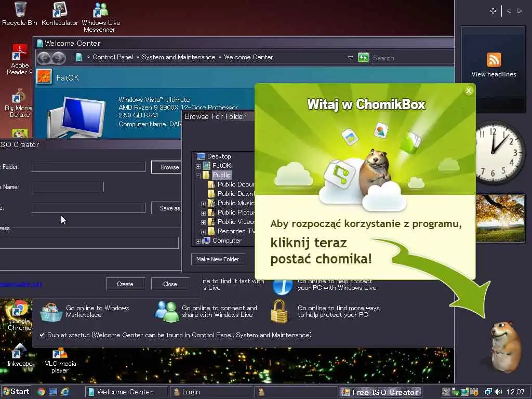The image size is (532, 399).
Task: Expand Recorded TV folder node
Action: pos(203,232)
